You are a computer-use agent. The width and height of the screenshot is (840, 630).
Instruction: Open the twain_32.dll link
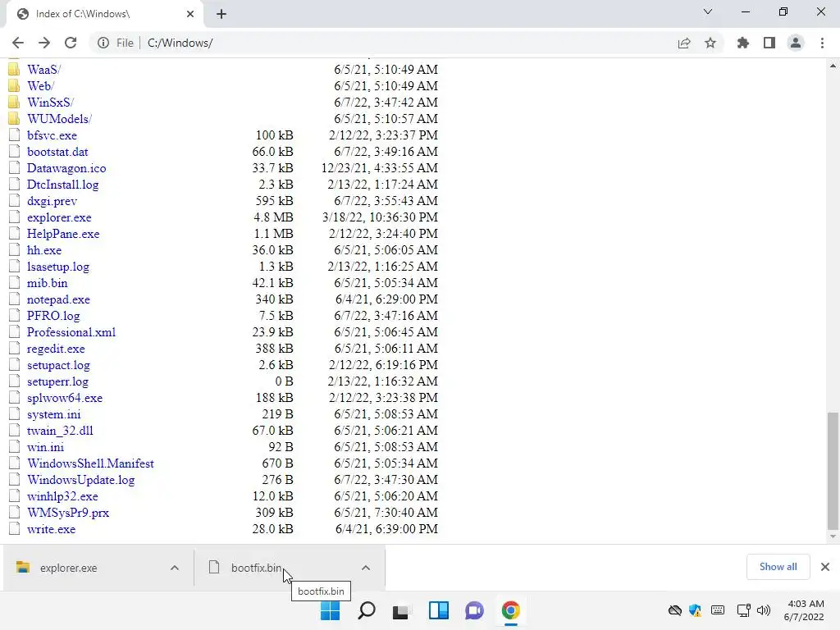tap(60, 431)
